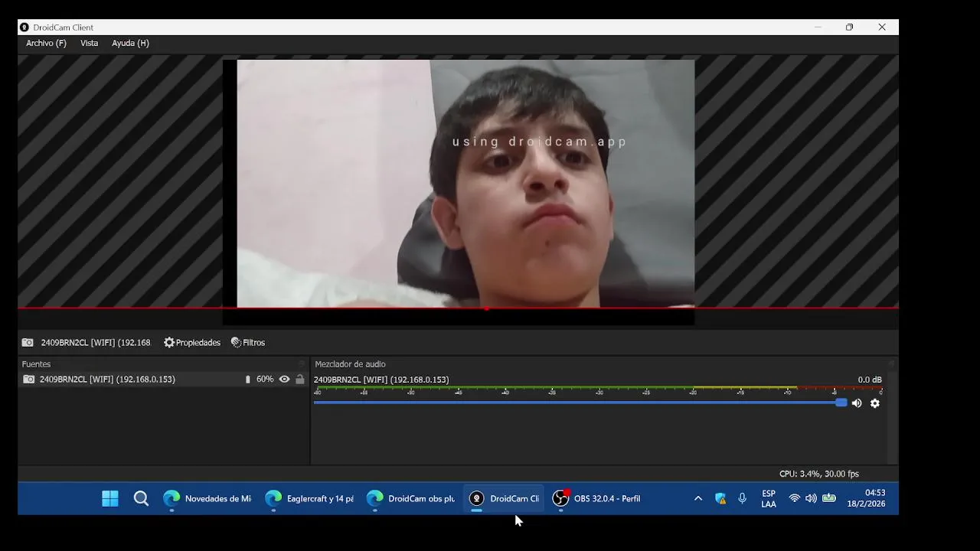Image resolution: width=980 pixels, height=551 pixels.
Task: Click the audio level meter bar
Action: pyautogui.click(x=598, y=390)
